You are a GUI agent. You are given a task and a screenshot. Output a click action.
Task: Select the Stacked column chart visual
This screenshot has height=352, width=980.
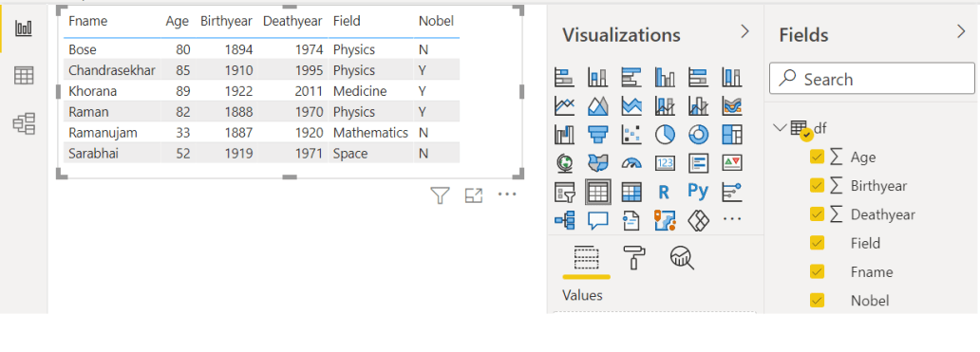(597, 78)
